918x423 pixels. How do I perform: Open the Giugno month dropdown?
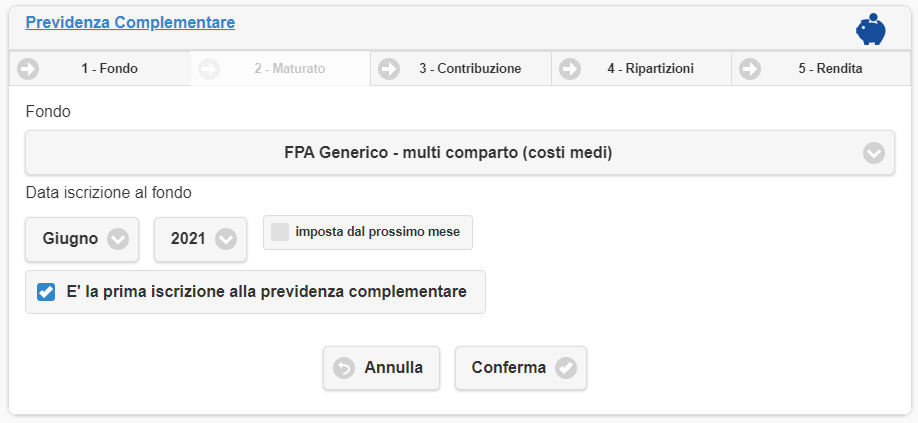pyautogui.click(x=85, y=239)
